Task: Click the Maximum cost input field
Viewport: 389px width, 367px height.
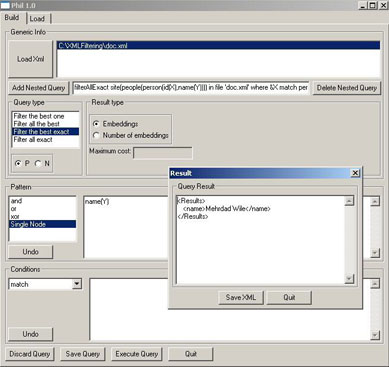Action: coord(163,153)
